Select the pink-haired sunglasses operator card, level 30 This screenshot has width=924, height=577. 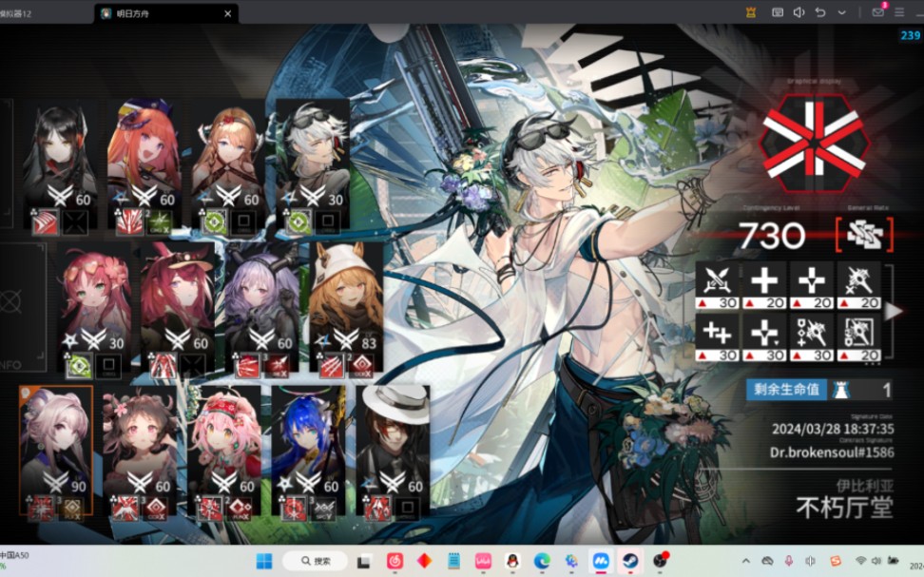(94, 311)
